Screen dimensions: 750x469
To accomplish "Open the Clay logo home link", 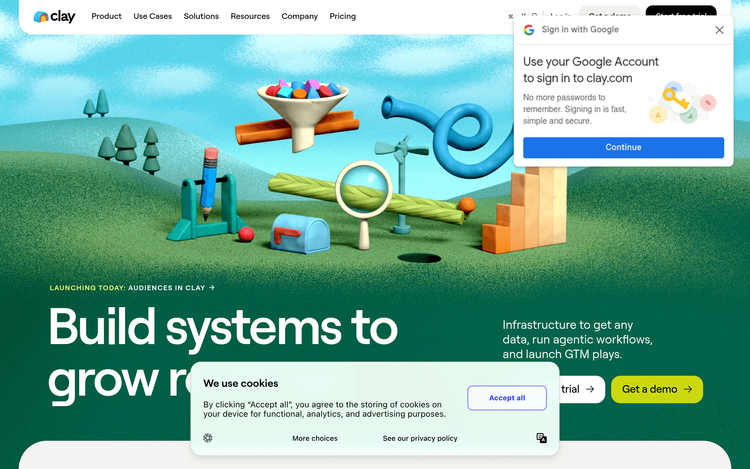I will [x=54, y=17].
